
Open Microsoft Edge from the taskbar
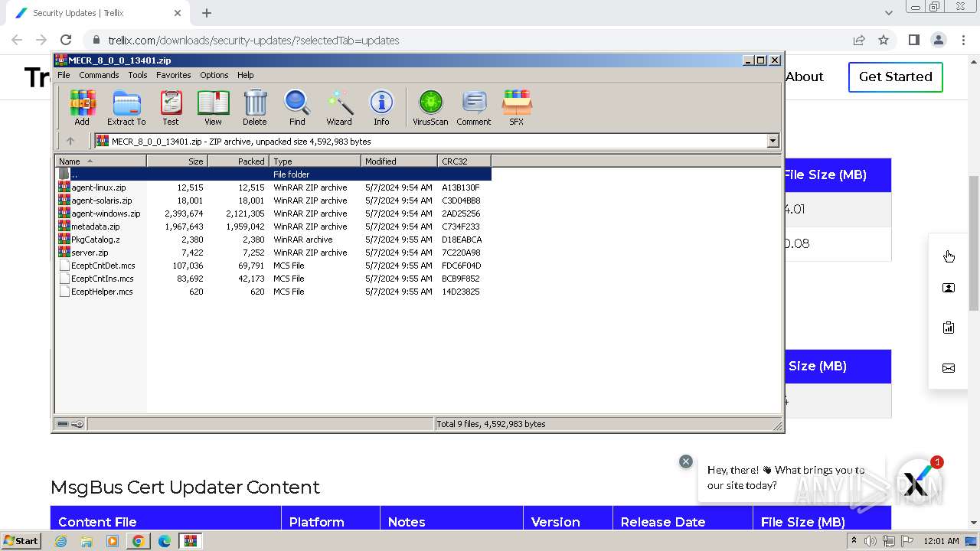tap(164, 541)
